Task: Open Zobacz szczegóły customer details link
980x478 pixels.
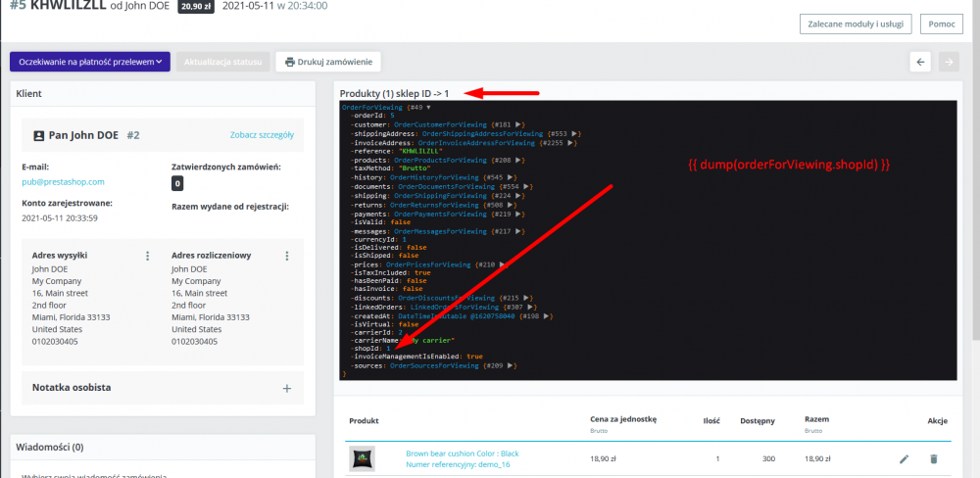Action: 262,135
